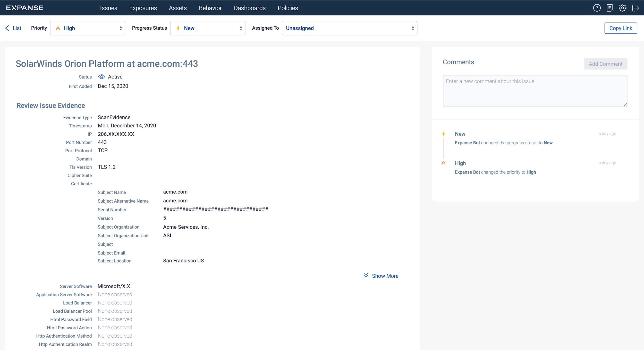Image resolution: width=644 pixels, height=350 pixels.
Task: Click the Port Protocol value TCP
Action: click(x=103, y=150)
